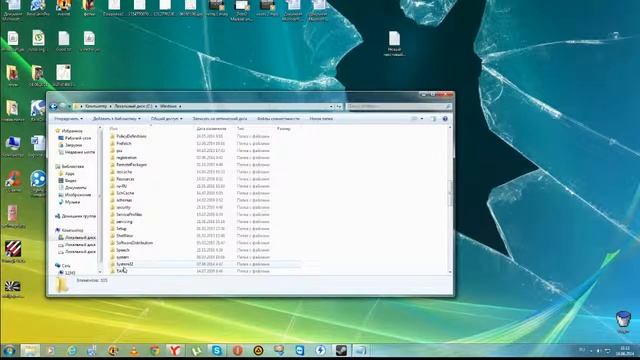Select Домашняя группа in the navigation pane
Image resolution: width=640 pixels, height=360 pixels.
[79, 216]
